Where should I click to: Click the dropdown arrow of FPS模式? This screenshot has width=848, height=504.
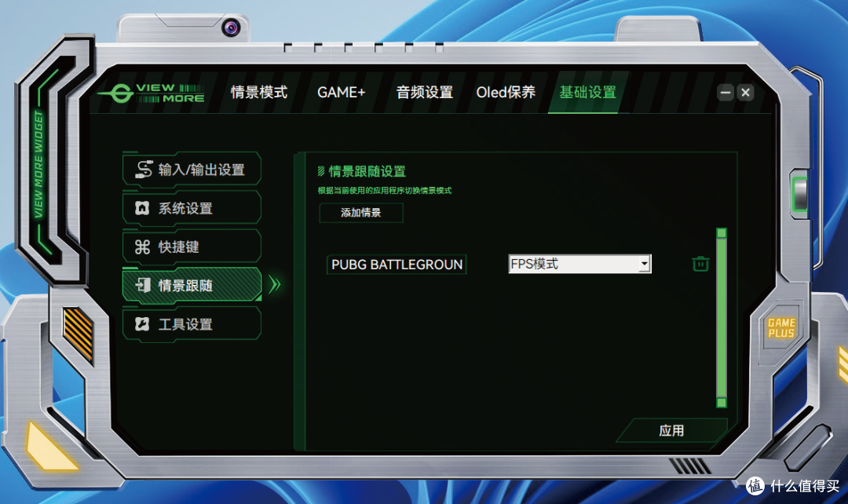tap(644, 264)
